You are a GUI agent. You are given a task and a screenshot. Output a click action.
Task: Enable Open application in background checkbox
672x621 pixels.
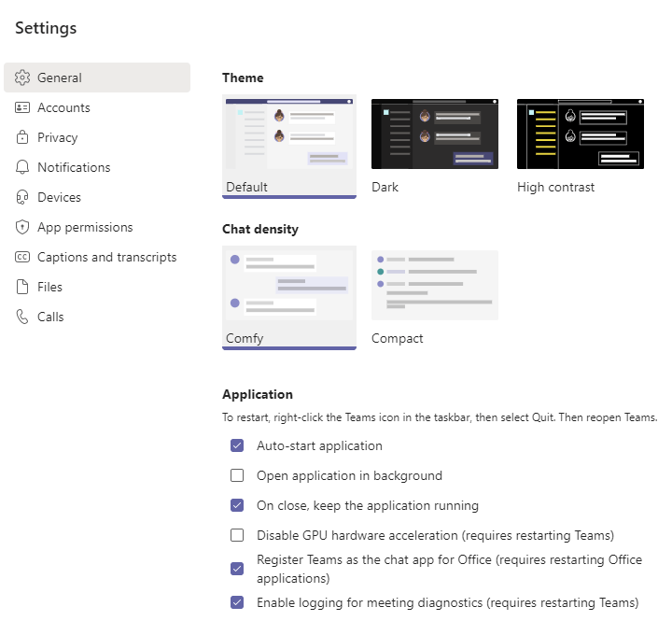click(237, 475)
